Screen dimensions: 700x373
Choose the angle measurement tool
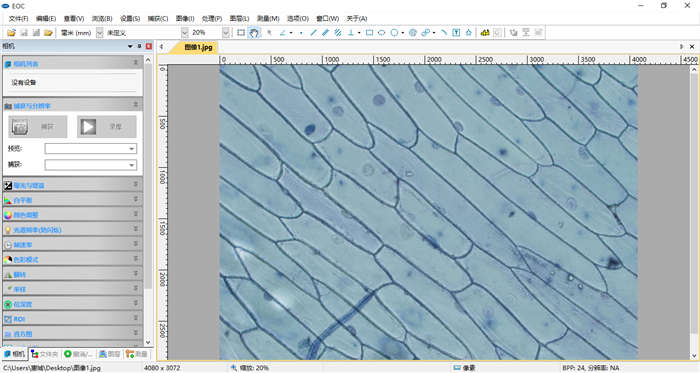283,33
